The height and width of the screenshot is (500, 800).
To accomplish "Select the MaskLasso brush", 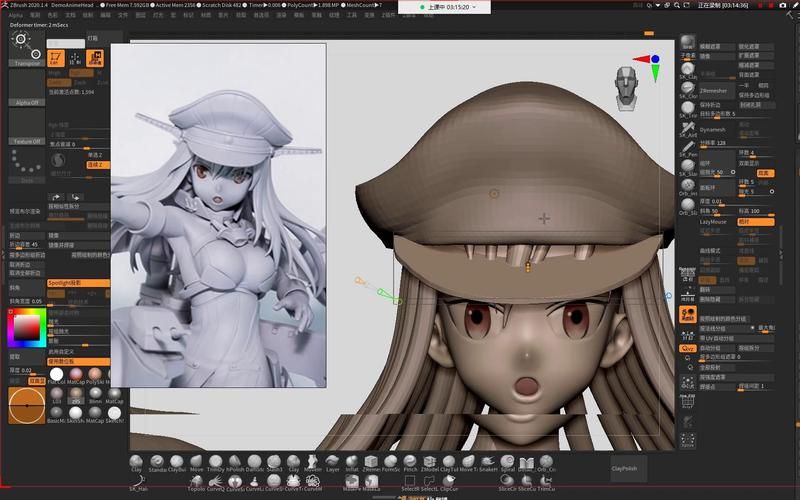I will point(371,483).
